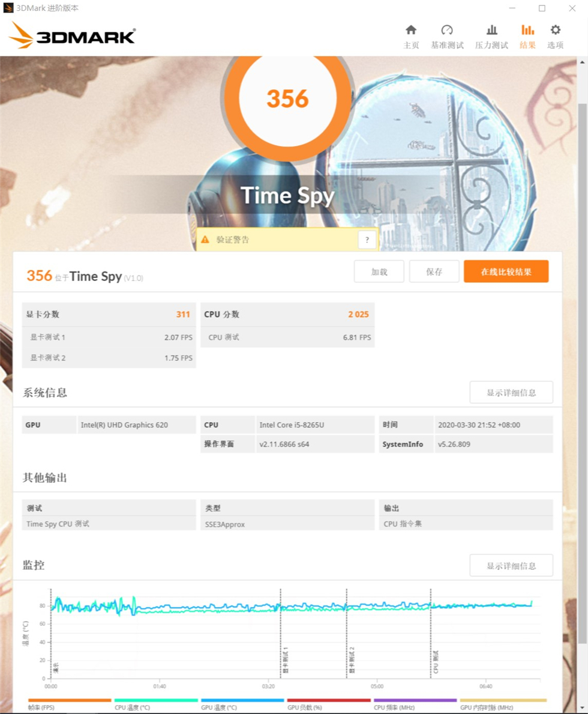Click the 保存 save button
Screen dimensions: 588x714
click(x=434, y=271)
